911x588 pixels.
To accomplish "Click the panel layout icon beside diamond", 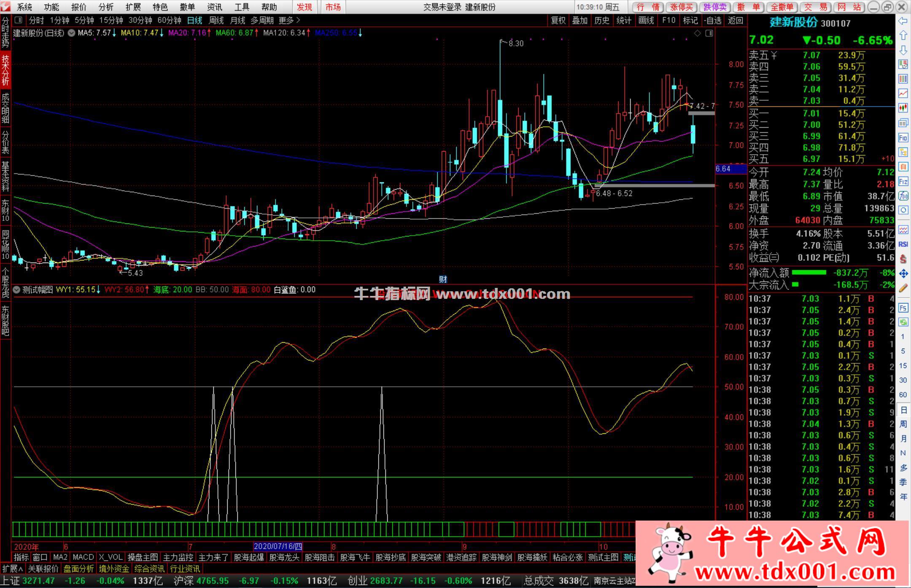I will pyautogui.click(x=709, y=33).
